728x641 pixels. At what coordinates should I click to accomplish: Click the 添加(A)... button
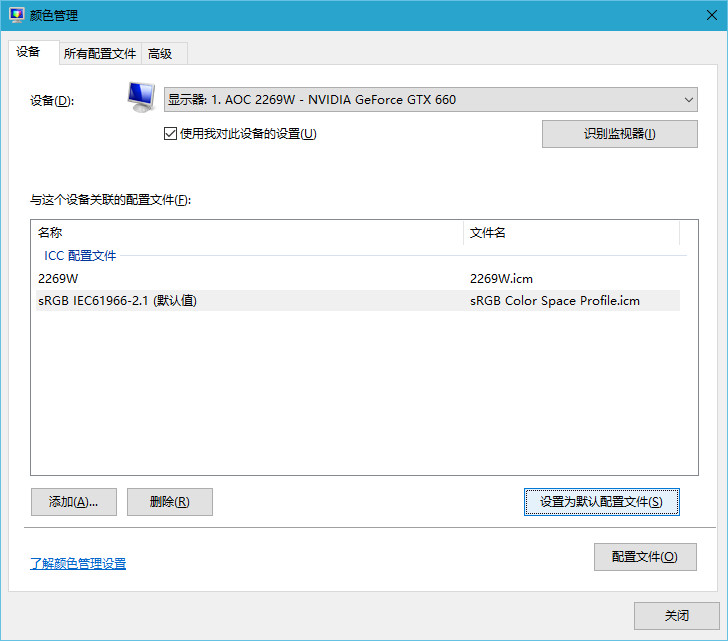[74, 502]
